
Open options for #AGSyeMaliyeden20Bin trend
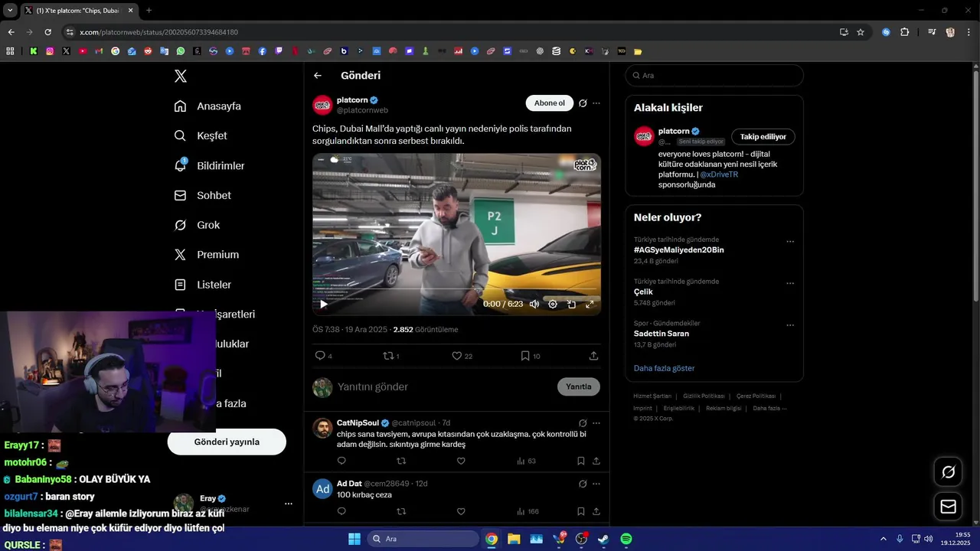point(790,242)
